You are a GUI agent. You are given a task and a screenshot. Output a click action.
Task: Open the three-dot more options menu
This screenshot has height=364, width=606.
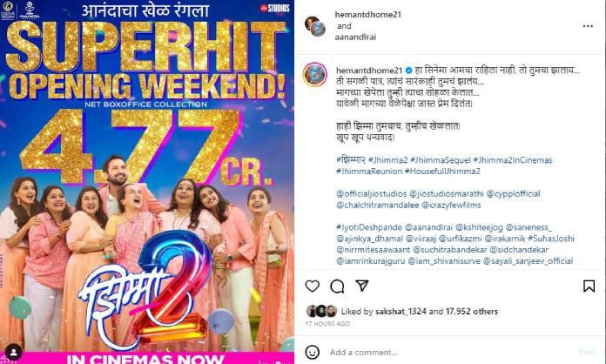click(588, 26)
